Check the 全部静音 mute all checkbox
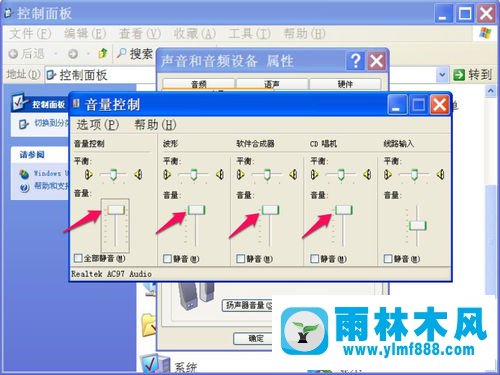Image resolution: width=500 pixels, height=375 pixels. [x=78, y=258]
